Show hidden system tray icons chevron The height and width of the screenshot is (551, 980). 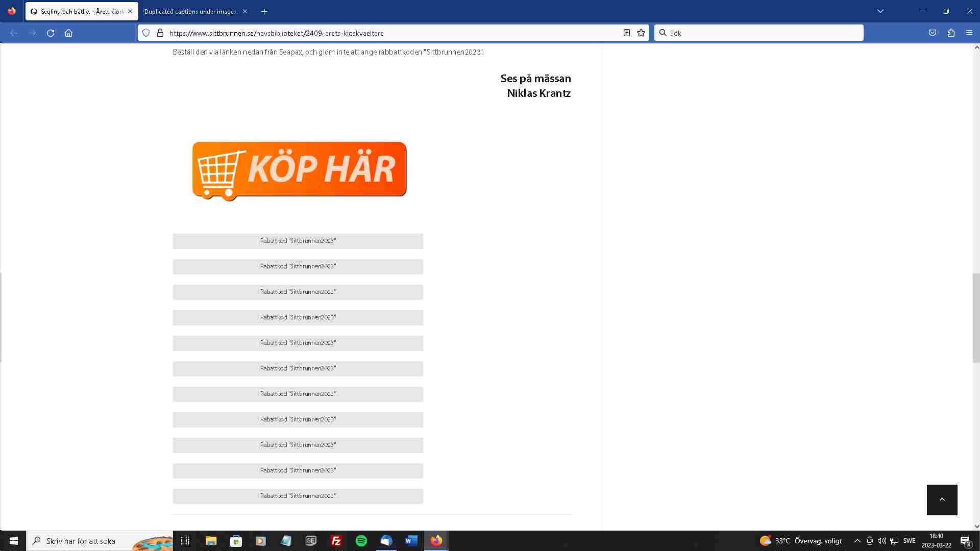[x=857, y=541]
